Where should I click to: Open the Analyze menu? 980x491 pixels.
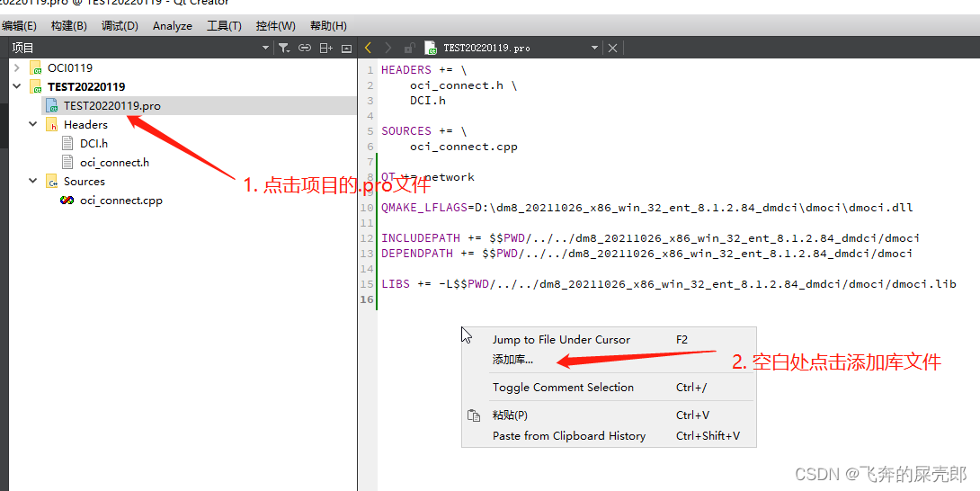pos(173,26)
